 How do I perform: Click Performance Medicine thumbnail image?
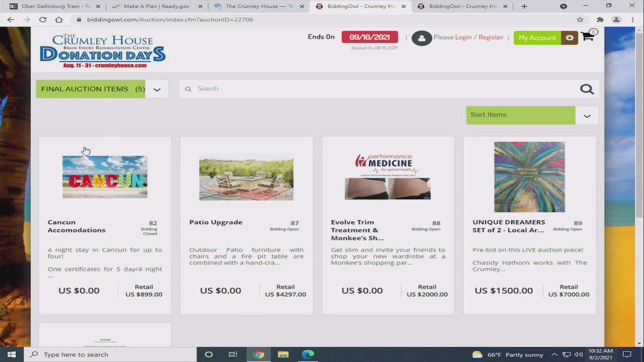tap(387, 176)
